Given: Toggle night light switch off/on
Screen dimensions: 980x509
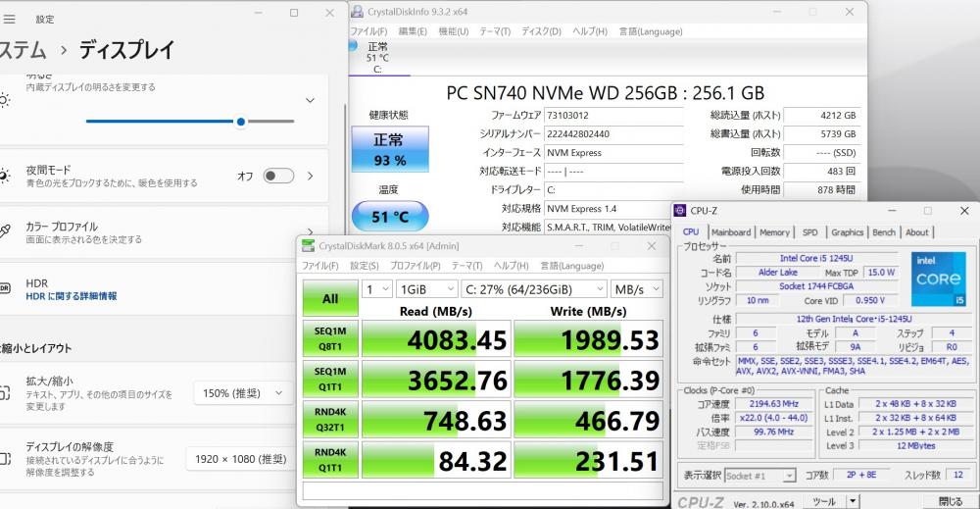Looking at the screenshot, I should [x=278, y=177].
